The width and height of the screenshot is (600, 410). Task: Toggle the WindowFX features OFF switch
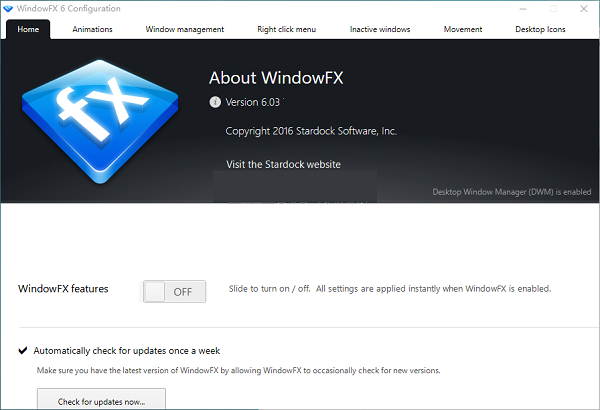click(174, 292)
